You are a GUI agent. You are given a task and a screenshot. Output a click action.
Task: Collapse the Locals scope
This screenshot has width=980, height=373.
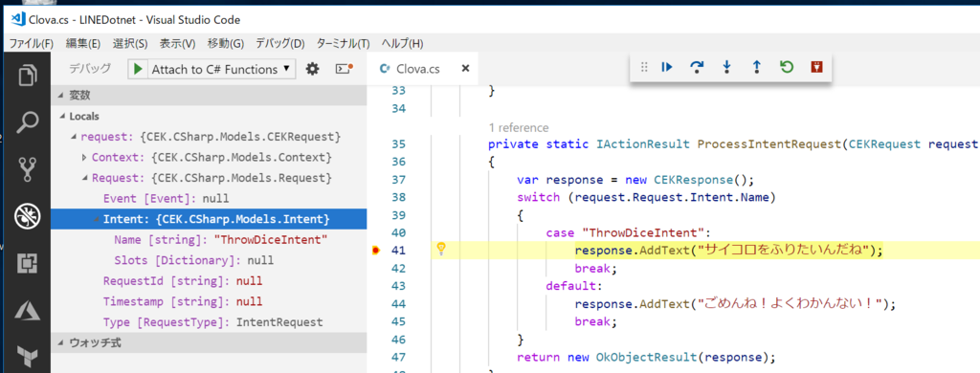pos(61,117)
